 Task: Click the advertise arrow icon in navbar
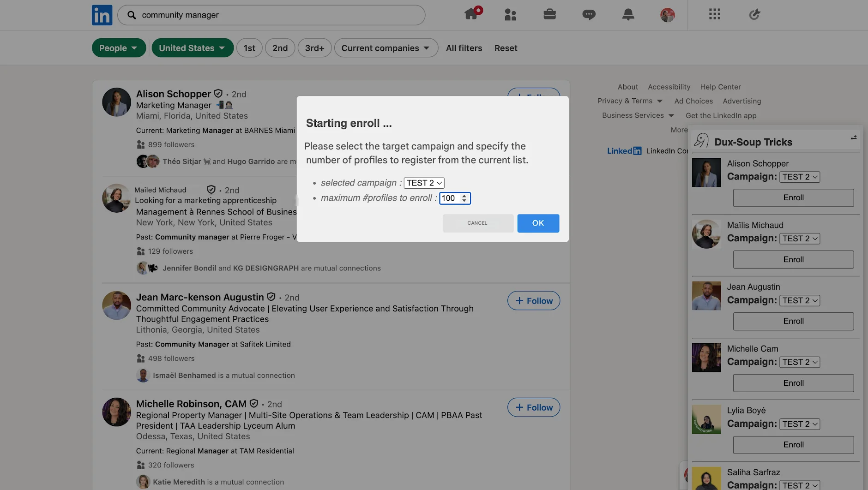[754, 15]
